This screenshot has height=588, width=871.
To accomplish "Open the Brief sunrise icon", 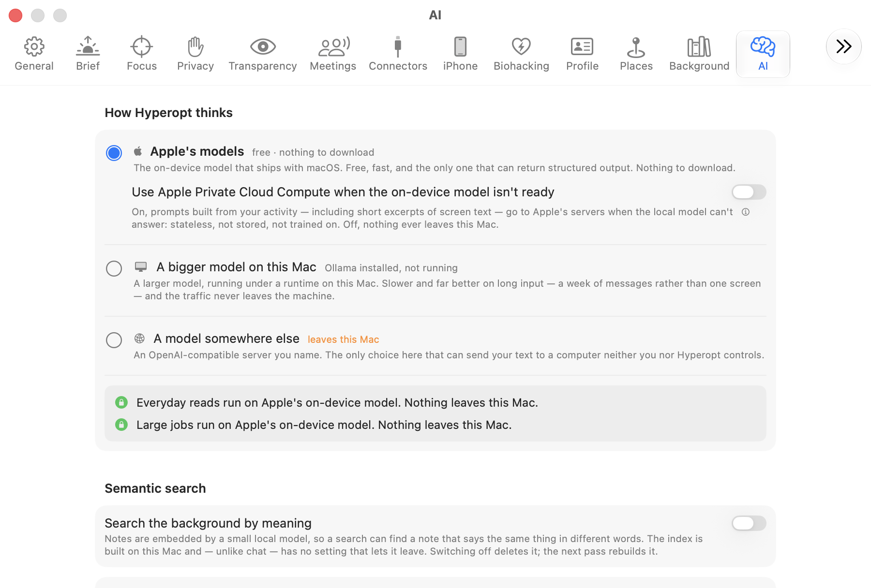I will tap(88, 47).
